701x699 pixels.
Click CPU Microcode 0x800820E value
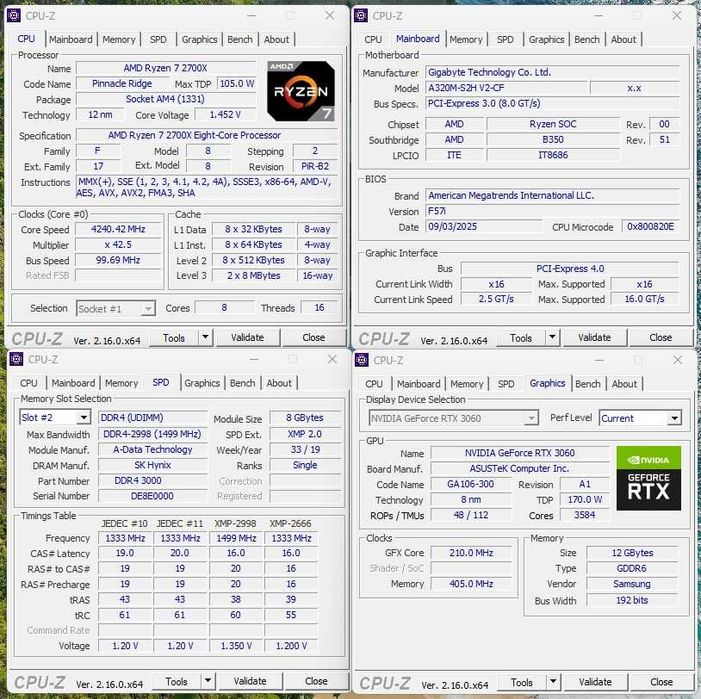click(x=650, y=227)
